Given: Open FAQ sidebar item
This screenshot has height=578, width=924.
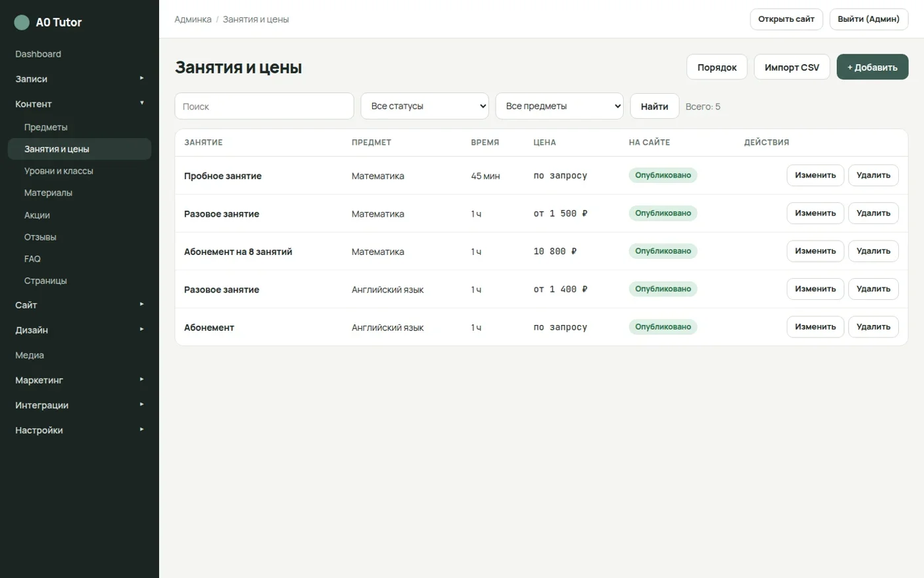Looking at the screenshot, I should tap(79, 259).
